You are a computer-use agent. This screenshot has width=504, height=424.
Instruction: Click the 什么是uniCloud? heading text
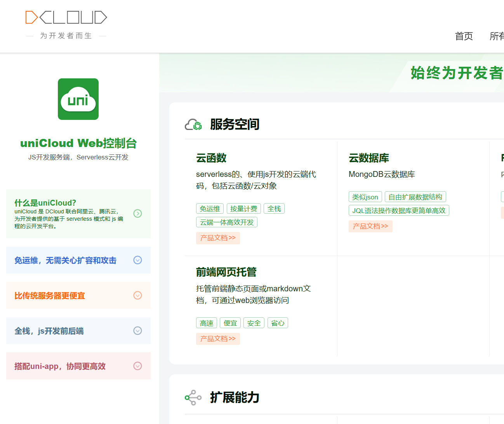45,203
